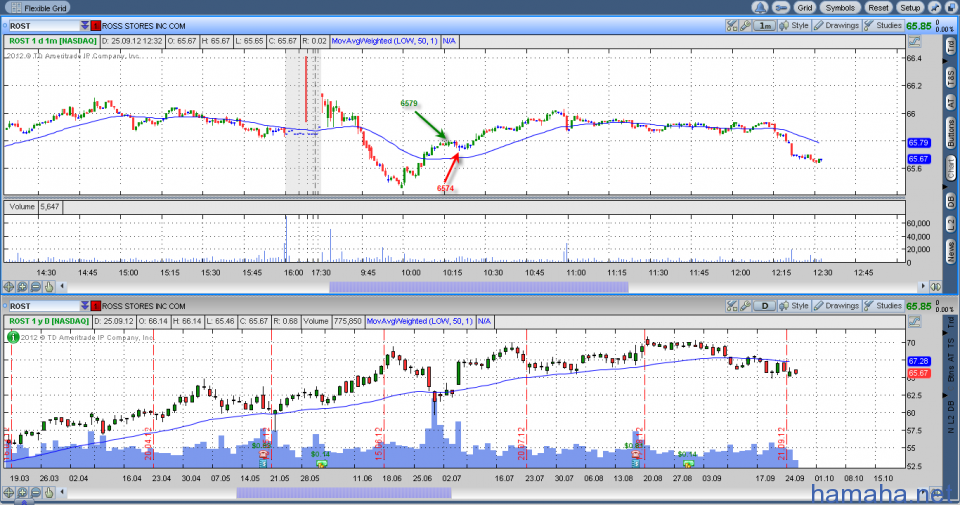Open the D timeframe selector

click(x=765, y=306)
